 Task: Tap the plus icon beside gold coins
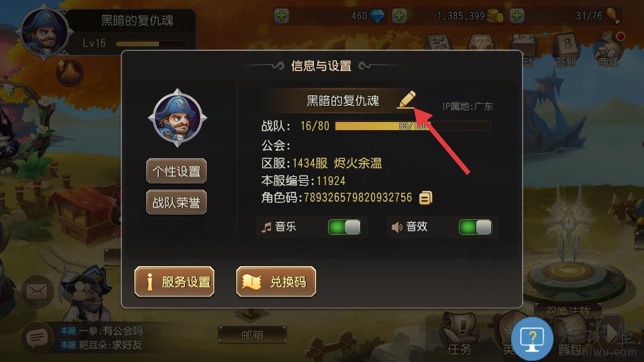point(399,16)
